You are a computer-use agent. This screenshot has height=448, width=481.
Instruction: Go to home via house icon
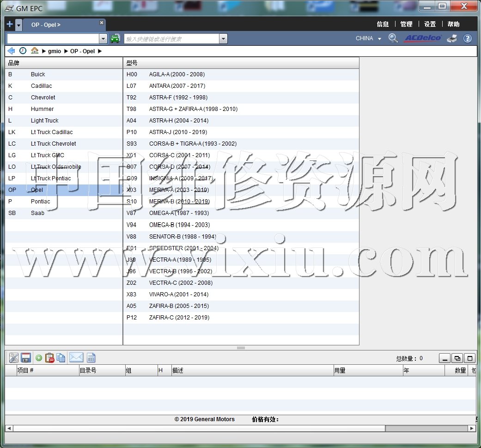35,51
